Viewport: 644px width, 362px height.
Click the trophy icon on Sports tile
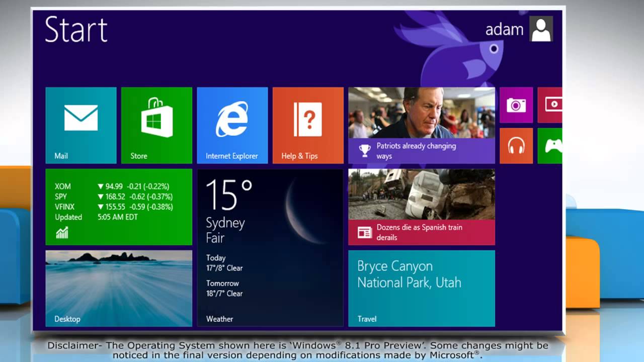365,150
